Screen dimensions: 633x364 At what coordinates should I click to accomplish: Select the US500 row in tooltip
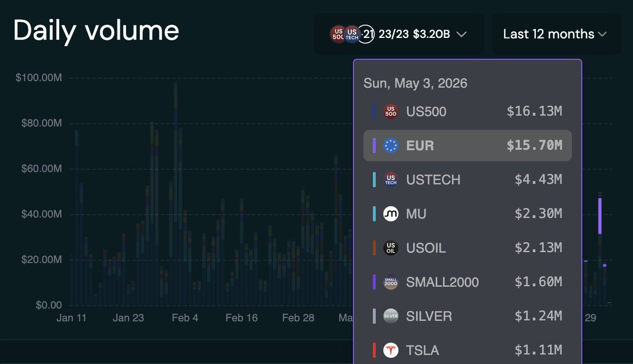[x=467, y=111]
